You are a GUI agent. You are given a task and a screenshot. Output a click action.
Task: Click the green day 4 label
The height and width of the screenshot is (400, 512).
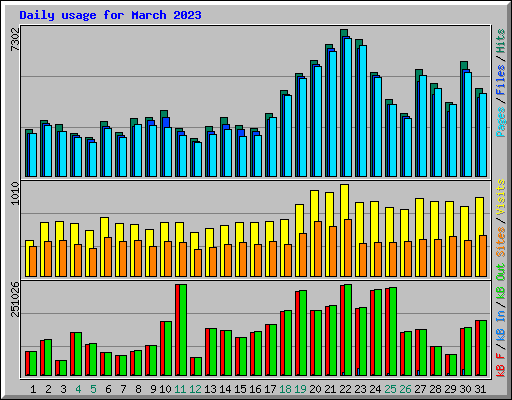pos(78,389)
